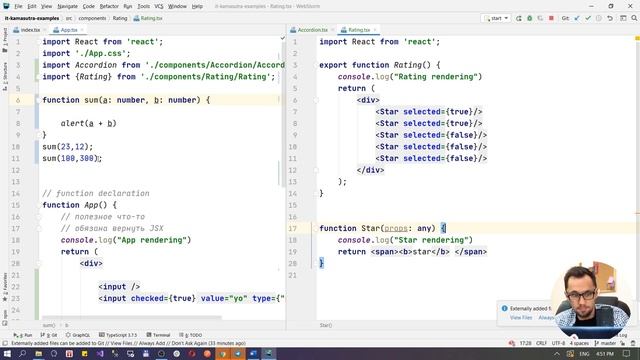
Task: Open the 'start' run configuration dropdown
Action: coord(496,18)
